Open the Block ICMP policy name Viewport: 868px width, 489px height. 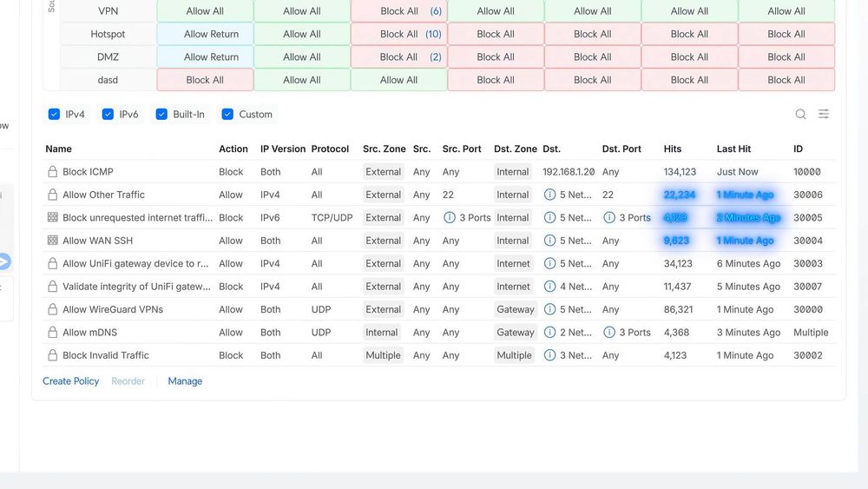(88, 172)
